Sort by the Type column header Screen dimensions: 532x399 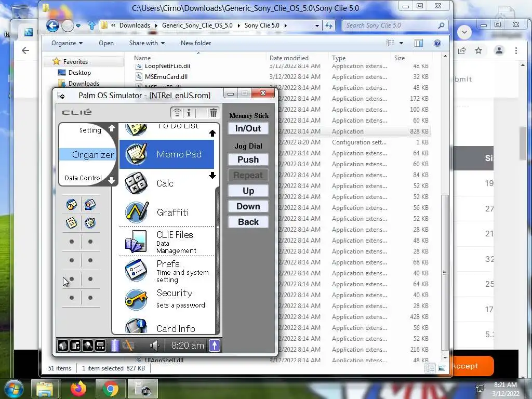point(339,58)
